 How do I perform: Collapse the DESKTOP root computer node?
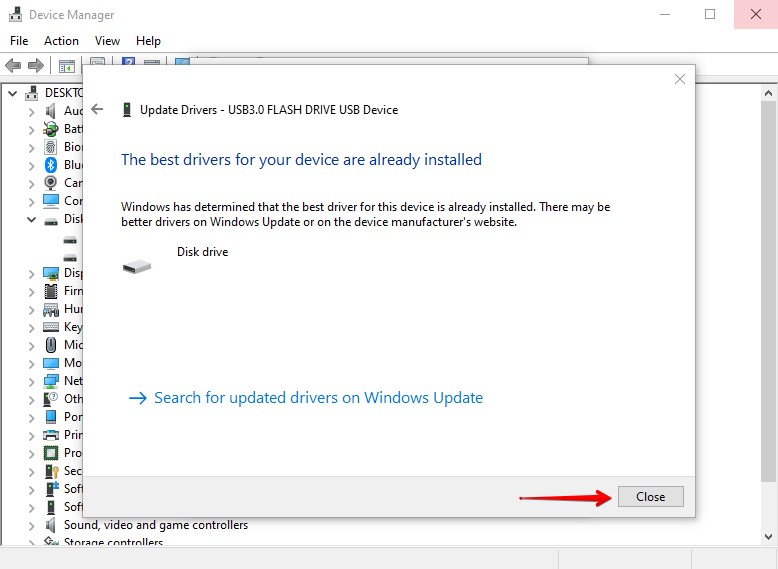point(13,93)
